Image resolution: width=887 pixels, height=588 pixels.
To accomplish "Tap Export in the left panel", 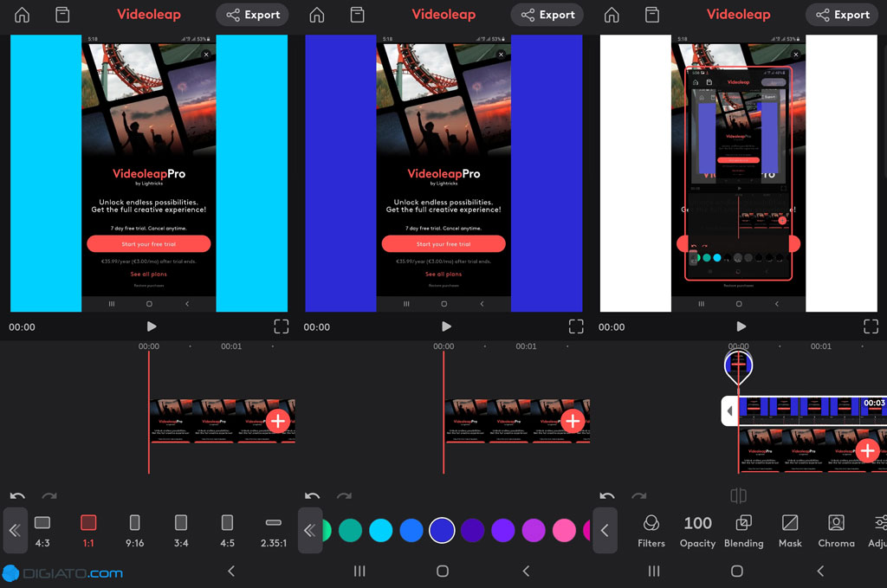I will [x=252, y=15].
